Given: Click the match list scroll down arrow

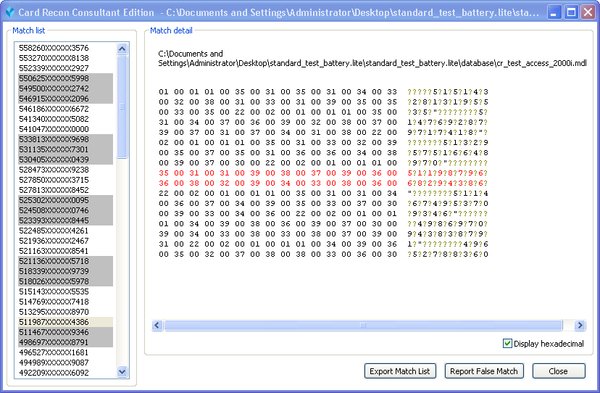Looking at the screenshot, I should 122,372.
